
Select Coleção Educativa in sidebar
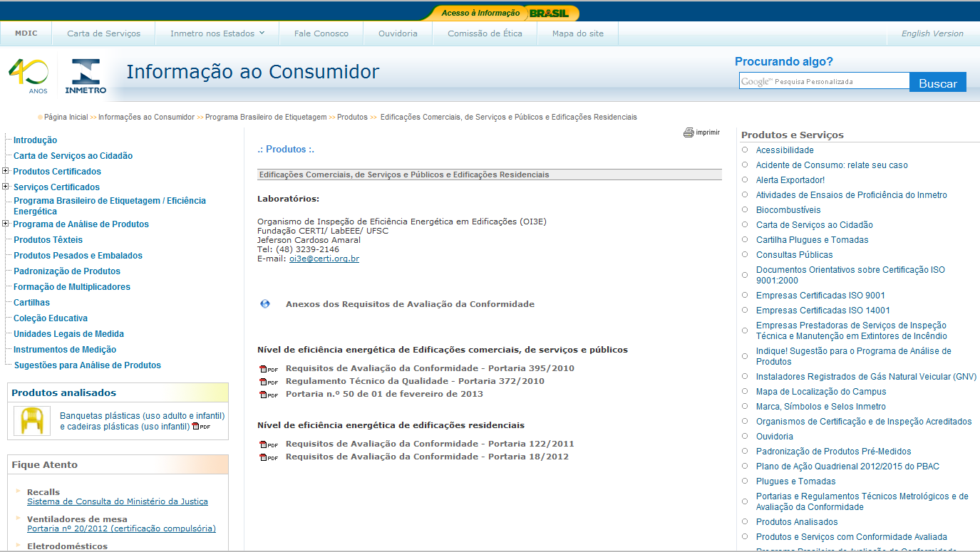point(51,318)
